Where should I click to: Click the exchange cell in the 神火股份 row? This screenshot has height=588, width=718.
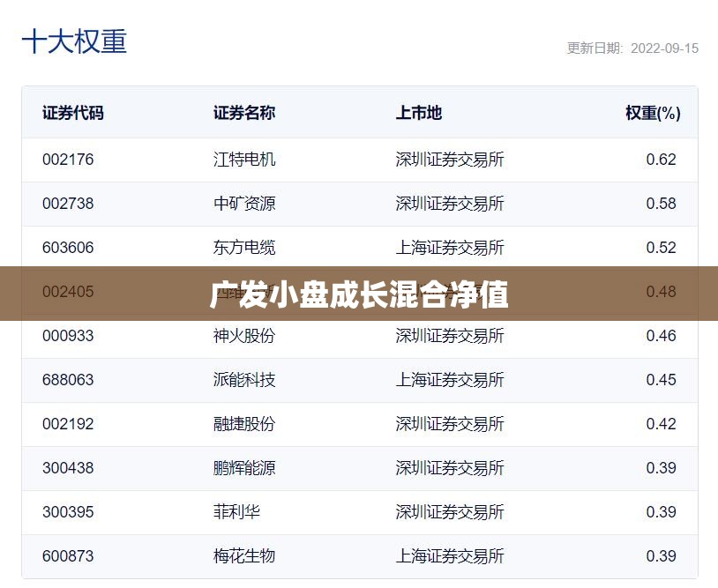point(450,336)
